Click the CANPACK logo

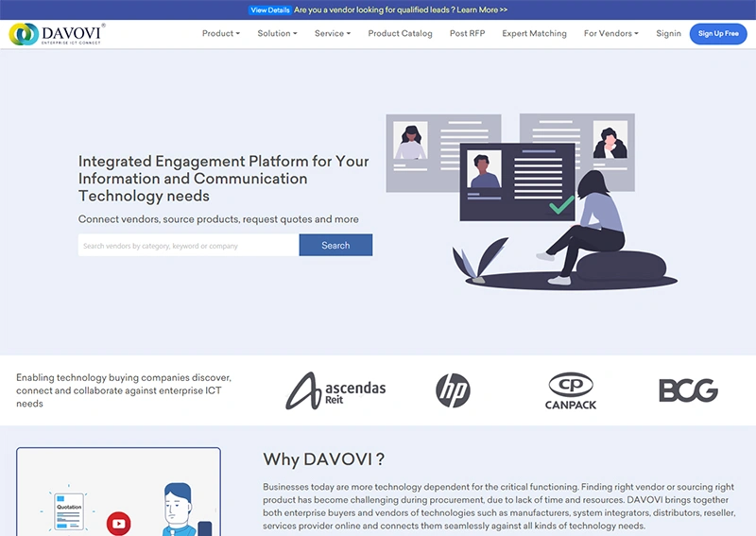(573, 390)
